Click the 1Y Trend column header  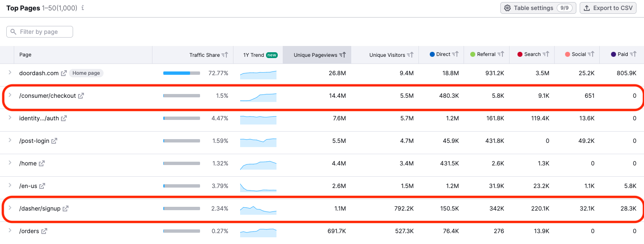click(x=254, y=55)
